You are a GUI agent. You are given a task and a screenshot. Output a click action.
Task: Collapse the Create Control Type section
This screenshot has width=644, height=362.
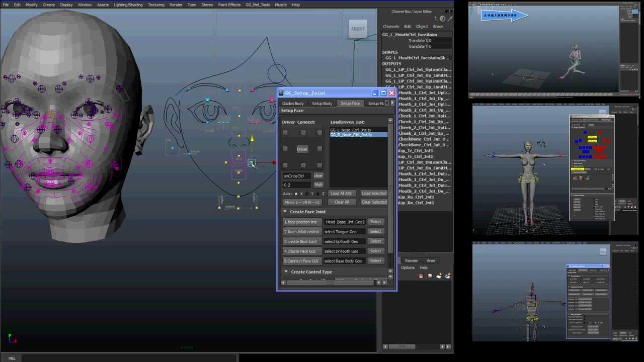coord(286,271)
